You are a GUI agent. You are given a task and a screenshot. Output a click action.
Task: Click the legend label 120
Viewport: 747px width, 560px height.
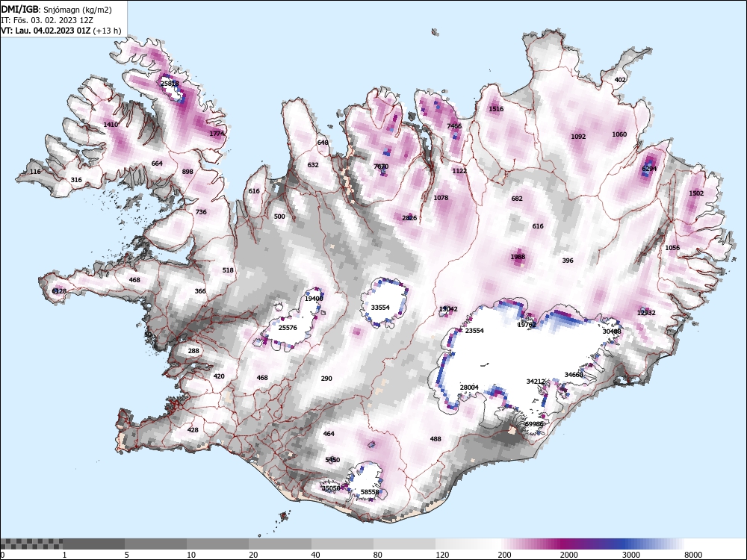(442, 555)
